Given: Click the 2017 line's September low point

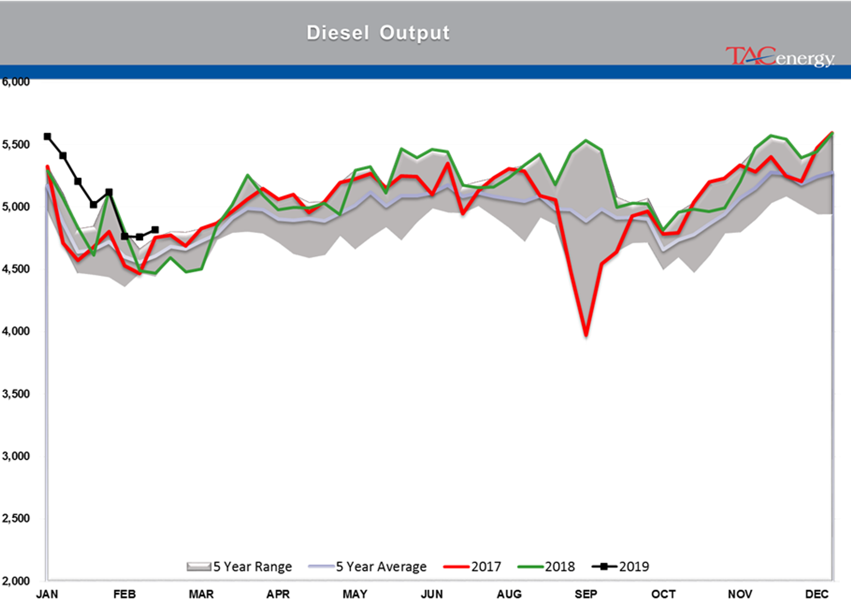Looking at the screenshot, I should pos(586,334).
